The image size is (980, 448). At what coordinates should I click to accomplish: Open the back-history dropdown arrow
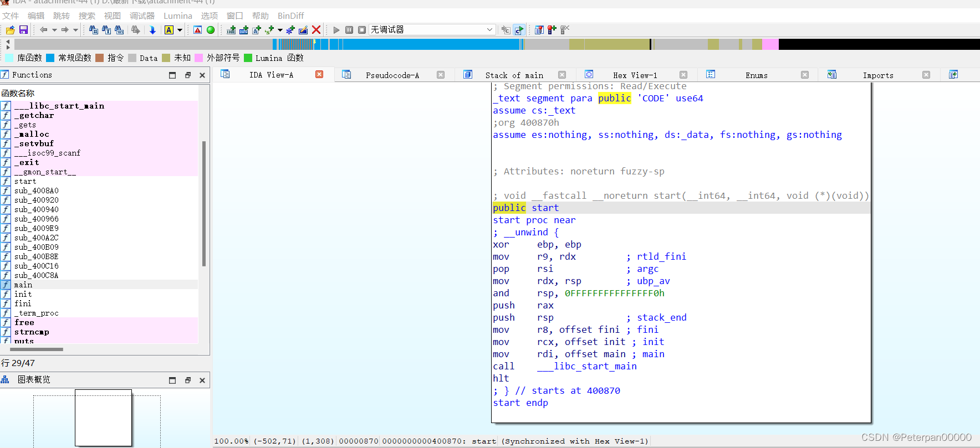pos(54,30)
